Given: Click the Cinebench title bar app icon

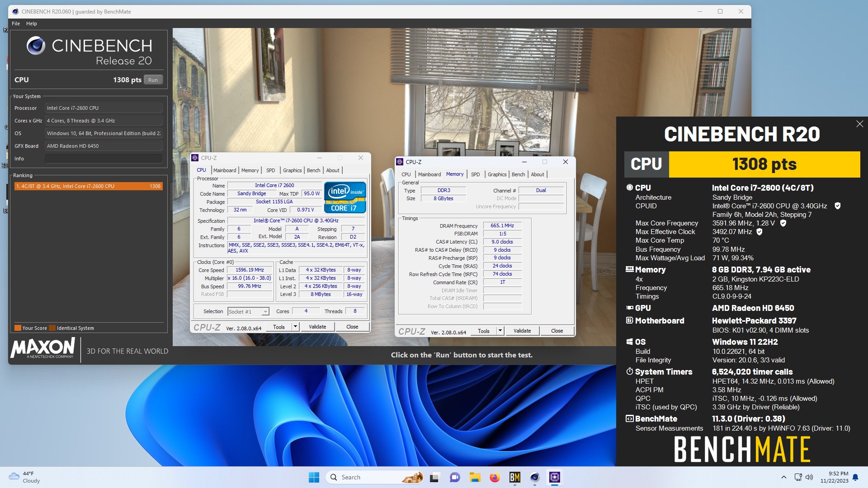Looking at the screenshot, I should [15, 11].
